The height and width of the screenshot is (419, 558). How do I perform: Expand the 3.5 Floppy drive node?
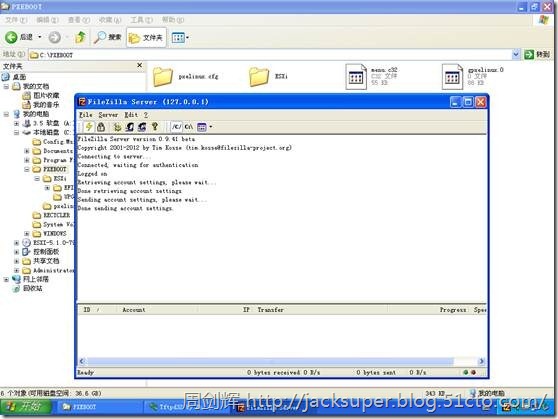[x=16, y=124]
